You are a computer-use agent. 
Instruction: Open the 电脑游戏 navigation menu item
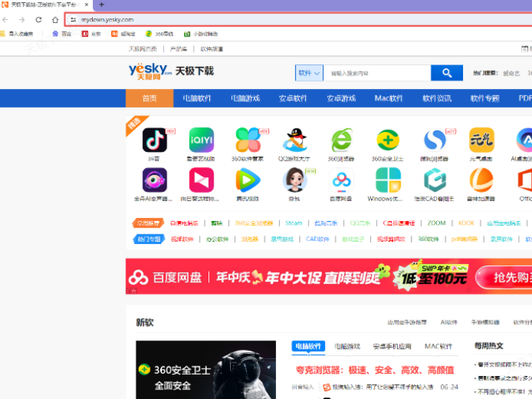246,99
